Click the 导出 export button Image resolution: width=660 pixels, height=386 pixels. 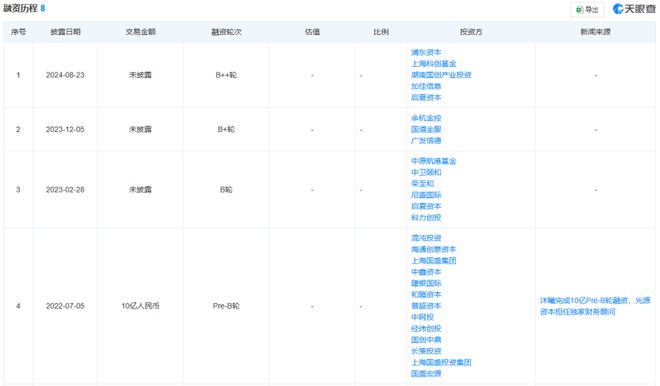[587, 9]
